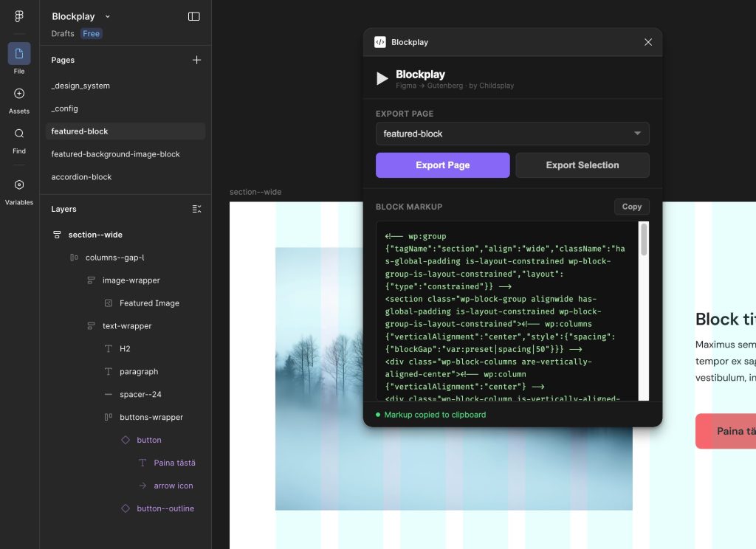Open the accordion-block page
The image size is (756, 549).
81,177
